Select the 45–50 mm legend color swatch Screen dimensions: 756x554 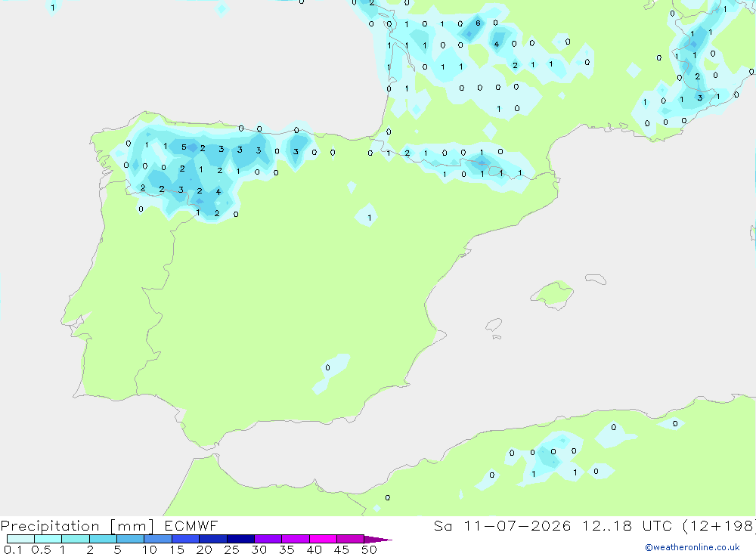click(x=351, y=539)
